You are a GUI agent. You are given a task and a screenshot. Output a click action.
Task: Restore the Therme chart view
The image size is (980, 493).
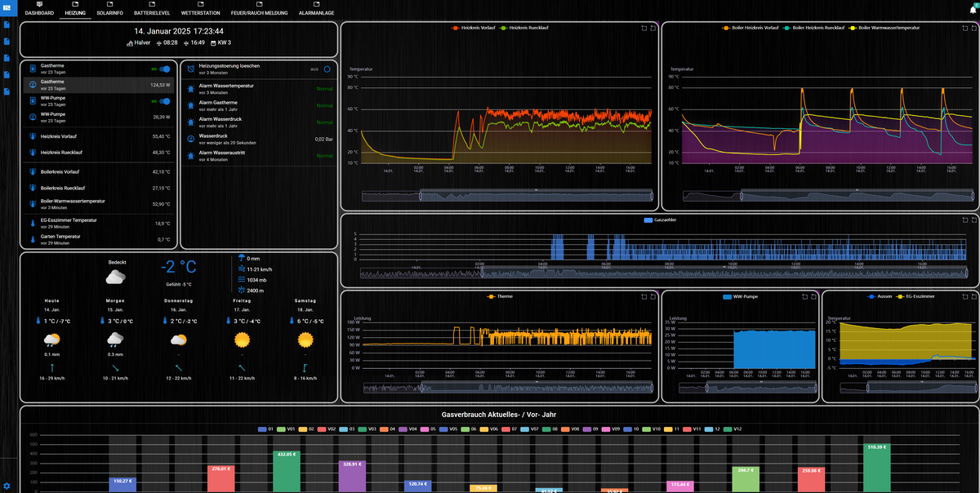(653, 296)
